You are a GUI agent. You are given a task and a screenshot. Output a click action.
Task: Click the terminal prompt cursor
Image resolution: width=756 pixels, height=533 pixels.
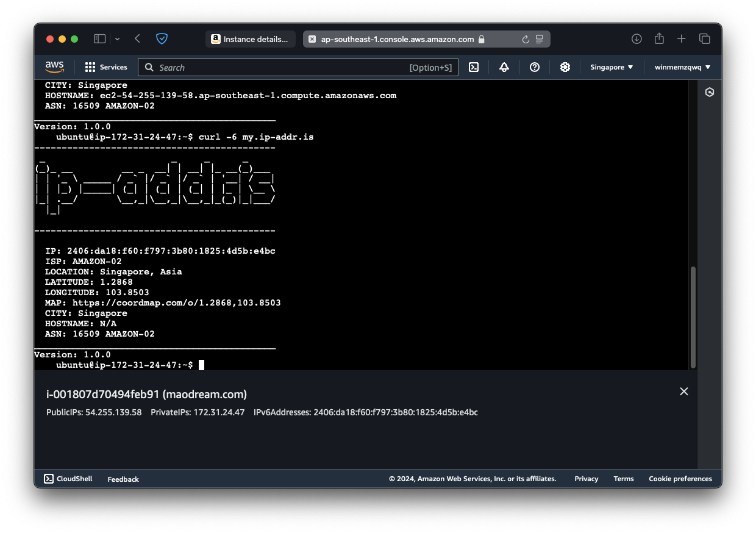tap(201, 365)
